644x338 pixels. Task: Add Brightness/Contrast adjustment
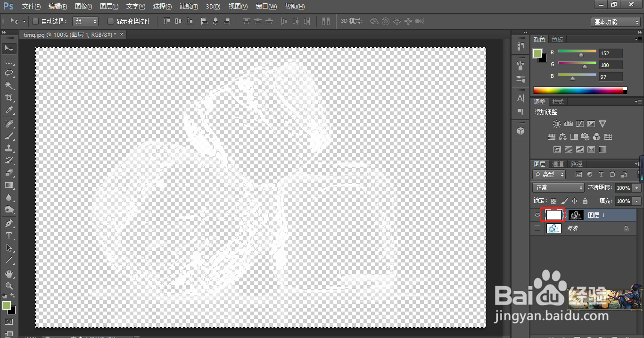click(x=557, y=124)
